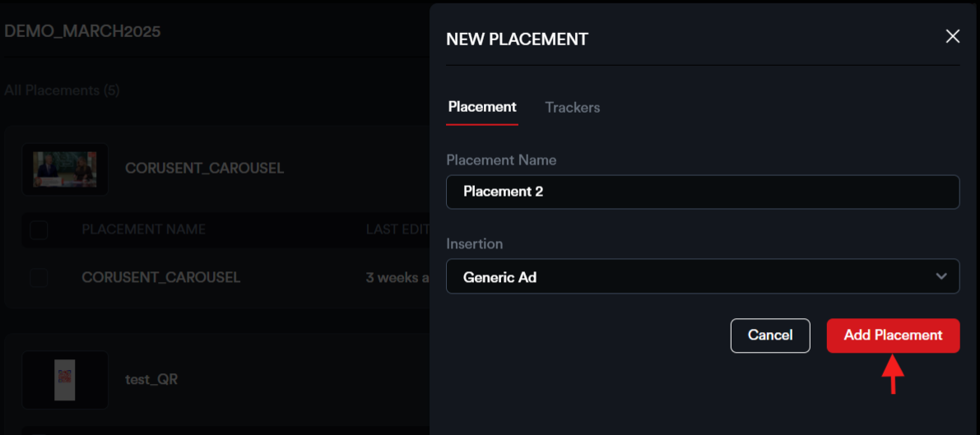Click the DEMO_MARCH2025 campaign title

click(82, 32)
